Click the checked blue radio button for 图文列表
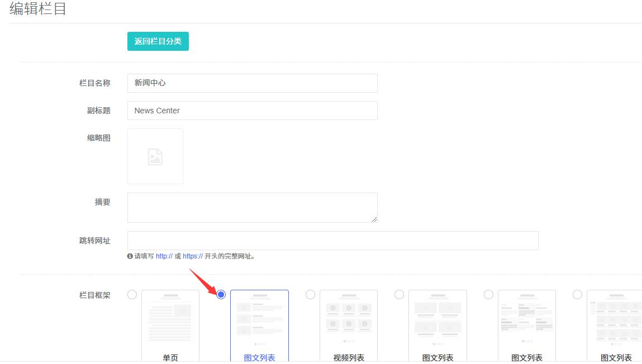The image size is (642, 364). [221, 295]
